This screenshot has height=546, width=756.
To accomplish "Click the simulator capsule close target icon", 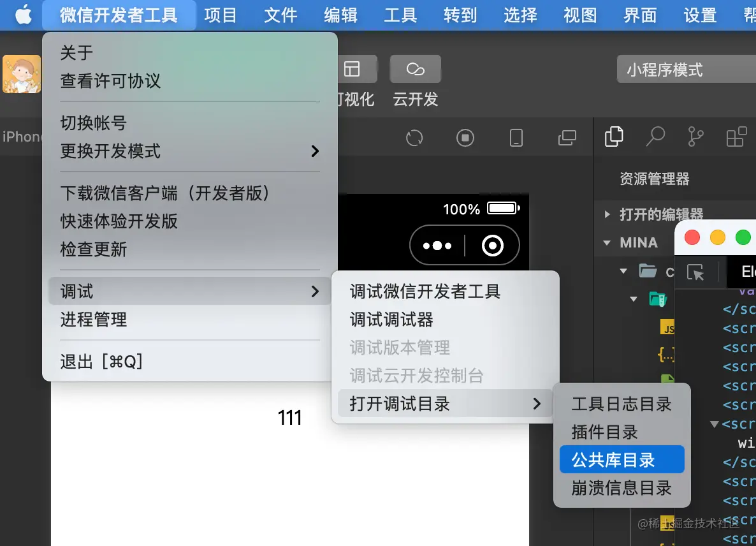I will tap(492, 246).
